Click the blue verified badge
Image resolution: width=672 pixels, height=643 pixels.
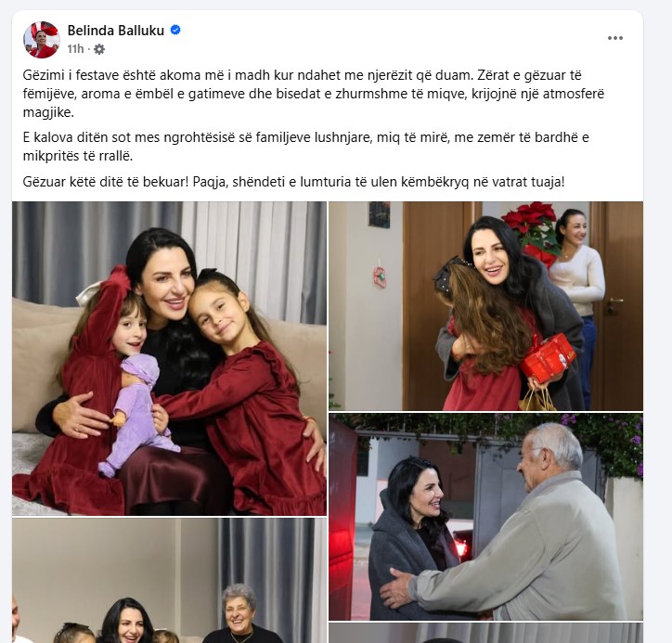pyautogui.click(x=175, y=30)
